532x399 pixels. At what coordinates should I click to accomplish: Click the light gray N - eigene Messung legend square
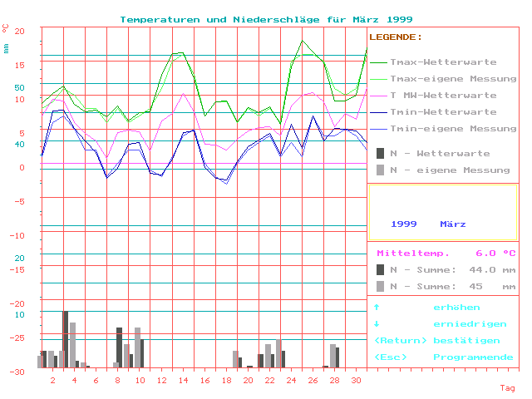point(381,170)
